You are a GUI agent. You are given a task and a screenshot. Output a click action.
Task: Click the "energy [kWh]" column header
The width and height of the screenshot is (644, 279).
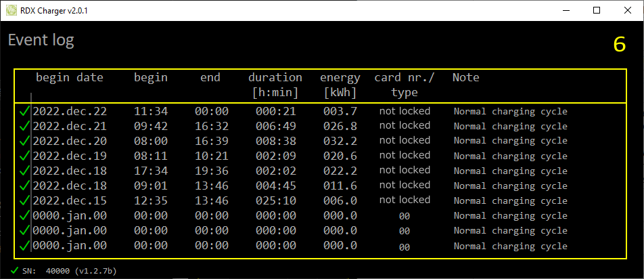(x=340, y=85)
